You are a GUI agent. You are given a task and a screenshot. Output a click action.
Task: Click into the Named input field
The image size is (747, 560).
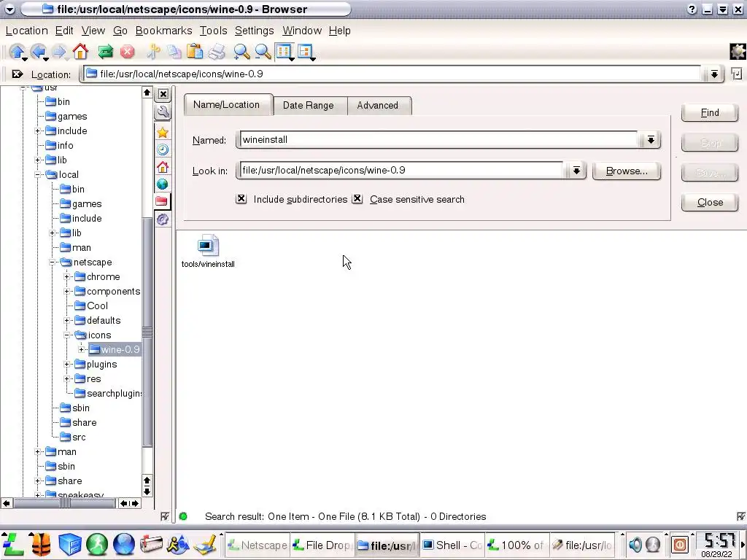click(438, 140)
